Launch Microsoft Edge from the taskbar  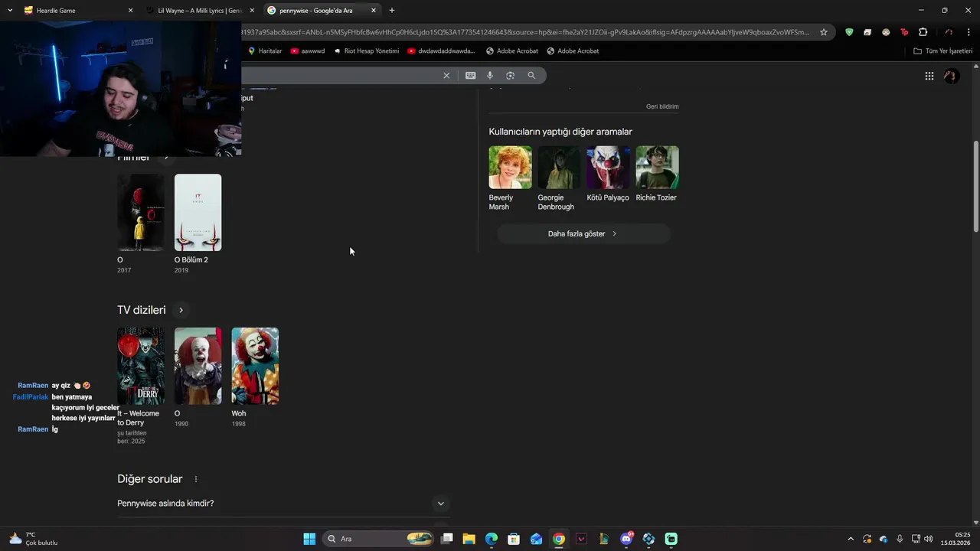[492, 539]
